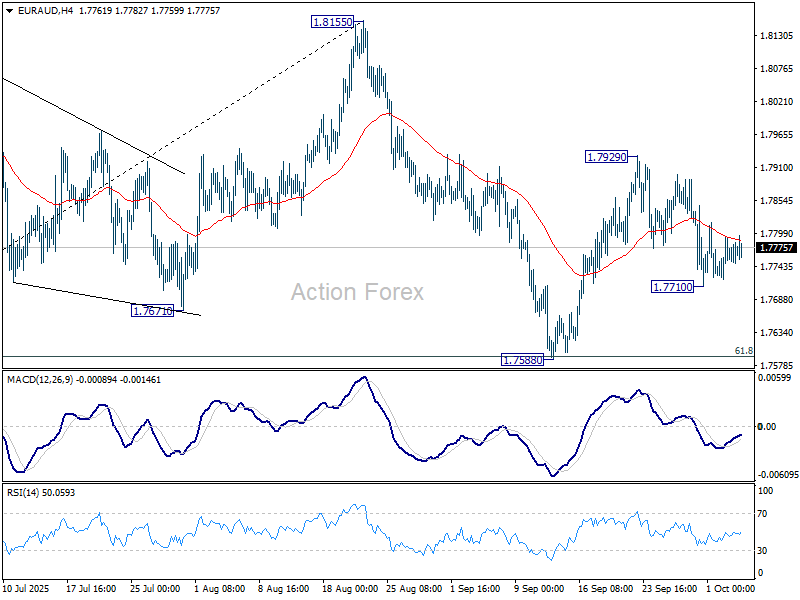800x600 pixels.
Task: Click the 1.76340 price axis value
Action: click(777, 333)
